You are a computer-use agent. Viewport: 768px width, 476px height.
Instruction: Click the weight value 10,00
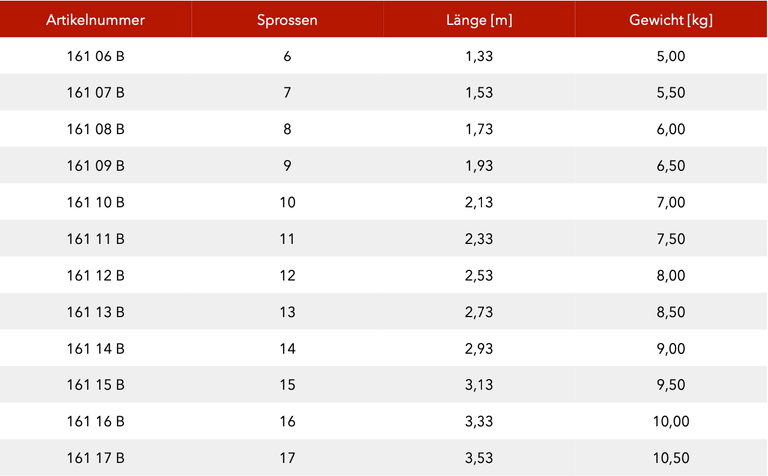point(671,421)
